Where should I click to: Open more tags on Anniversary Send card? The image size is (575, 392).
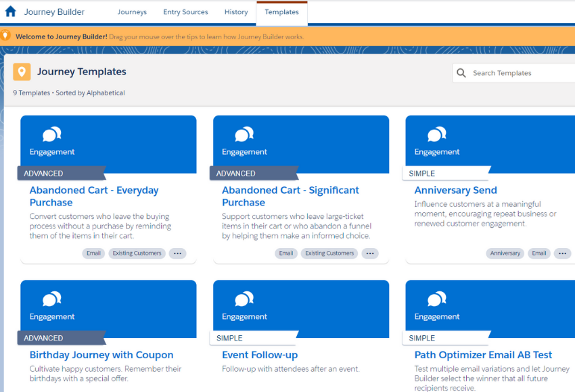pos(563,253)
